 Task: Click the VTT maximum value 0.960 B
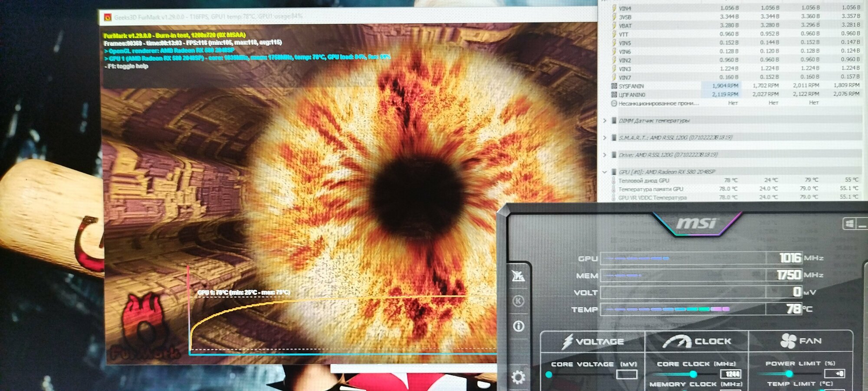[810, 33]
